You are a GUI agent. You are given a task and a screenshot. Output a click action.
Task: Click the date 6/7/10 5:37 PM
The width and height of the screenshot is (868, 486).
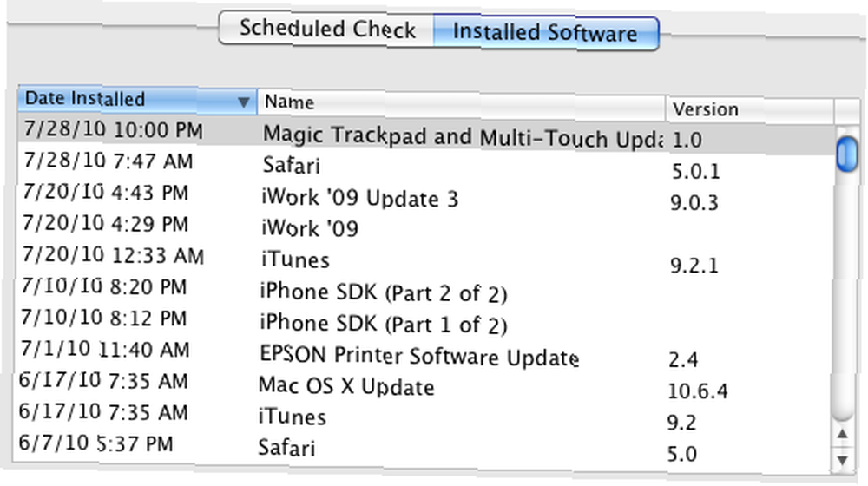[x=95, y=443]
